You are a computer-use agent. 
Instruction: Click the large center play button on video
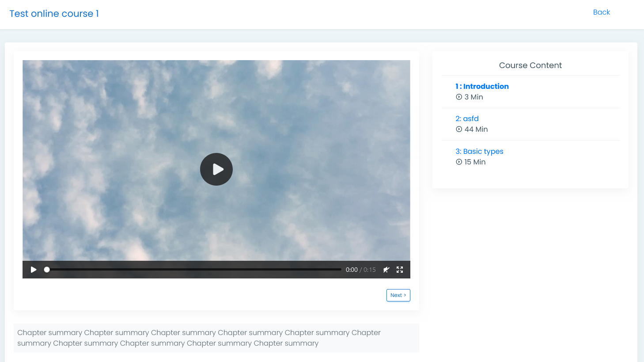216,169
